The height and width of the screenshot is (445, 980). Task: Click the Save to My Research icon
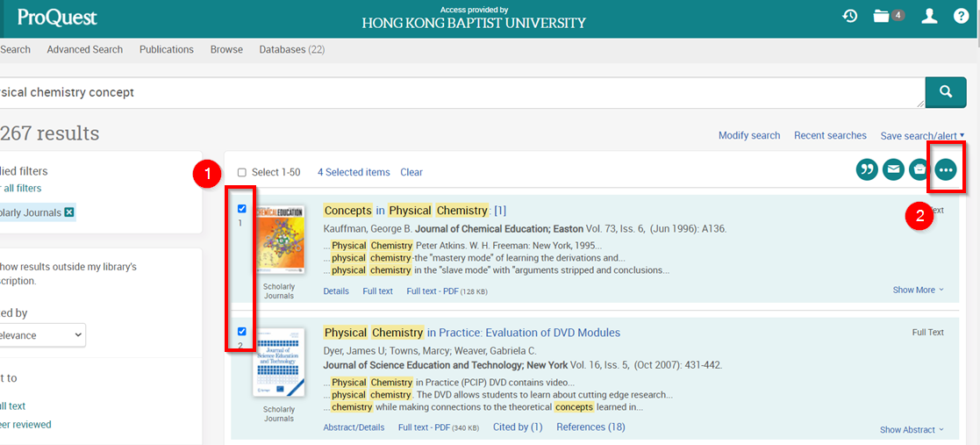(919, 169)
